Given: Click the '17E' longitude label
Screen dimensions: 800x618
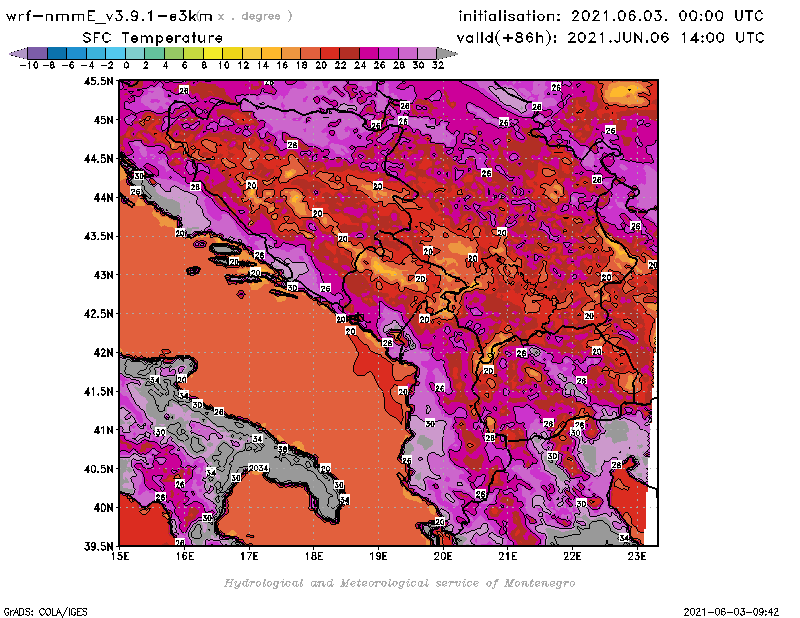Looking at the screenshot, I should pyautogui.click(x=249, y=556).
